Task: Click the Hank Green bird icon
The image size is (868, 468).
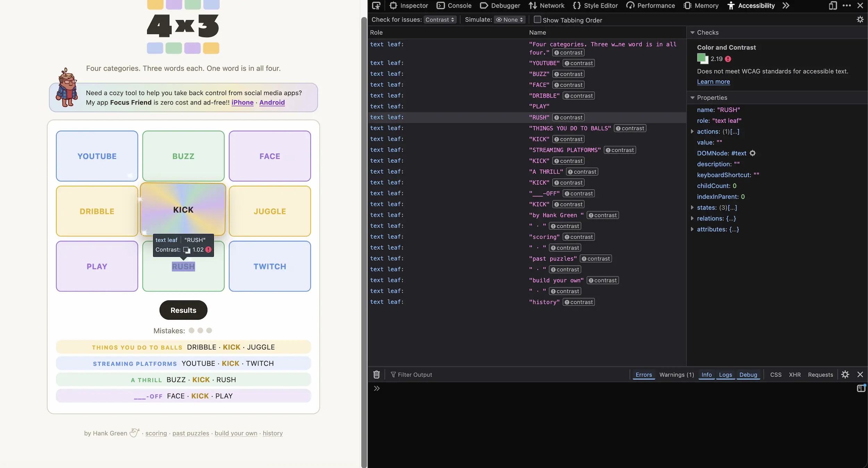Action: click(134, 433)
